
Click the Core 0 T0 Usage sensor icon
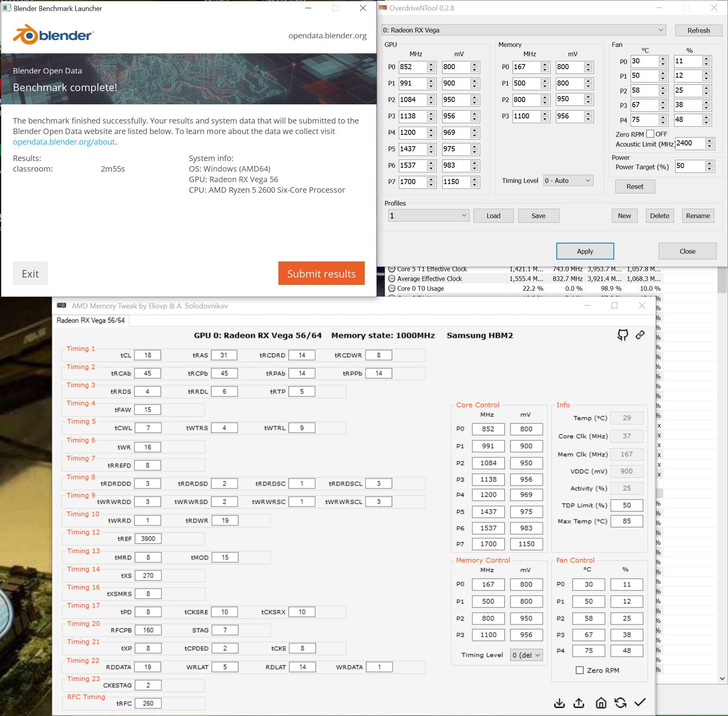pyautogui.click(x=392, y=288)
